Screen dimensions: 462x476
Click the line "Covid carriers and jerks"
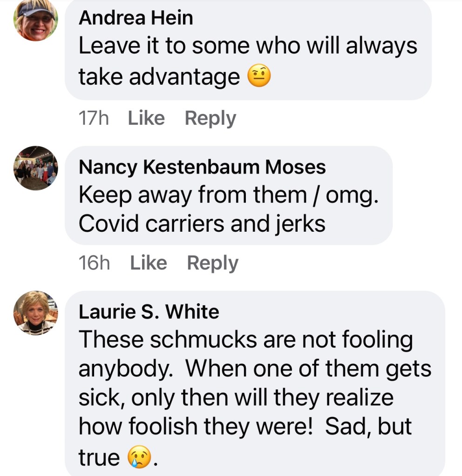tap(202, 224)
